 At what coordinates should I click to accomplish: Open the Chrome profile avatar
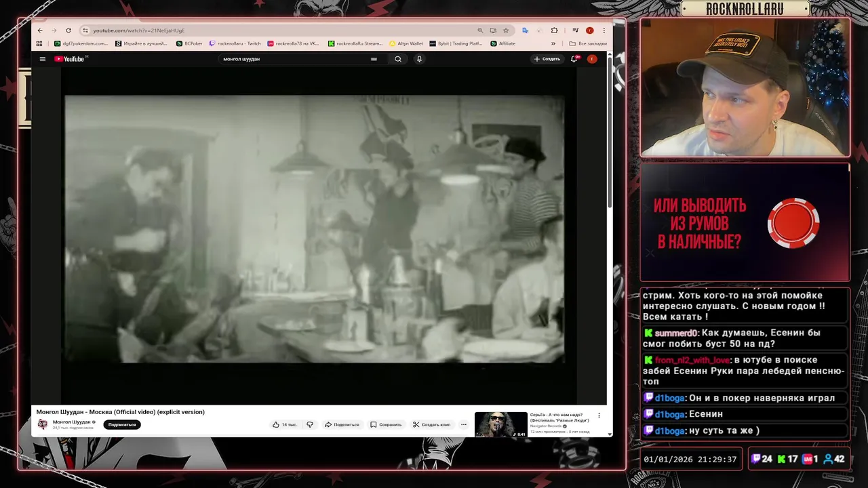589,30
